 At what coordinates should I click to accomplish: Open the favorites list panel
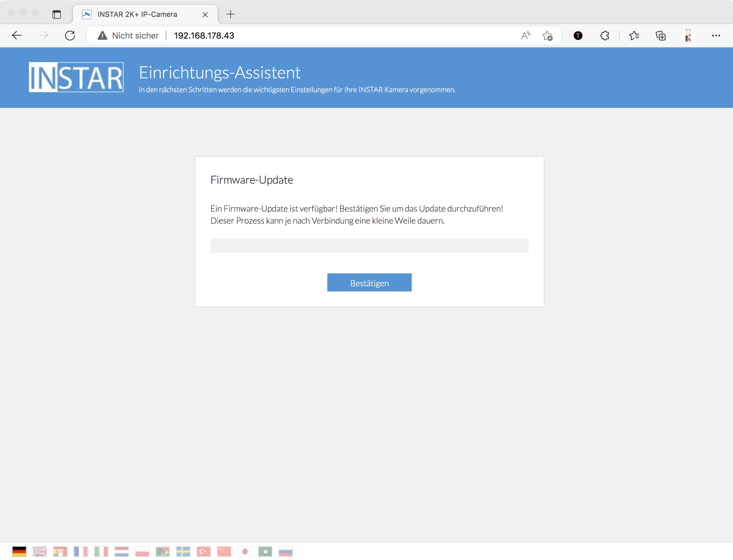coord(634,35)
